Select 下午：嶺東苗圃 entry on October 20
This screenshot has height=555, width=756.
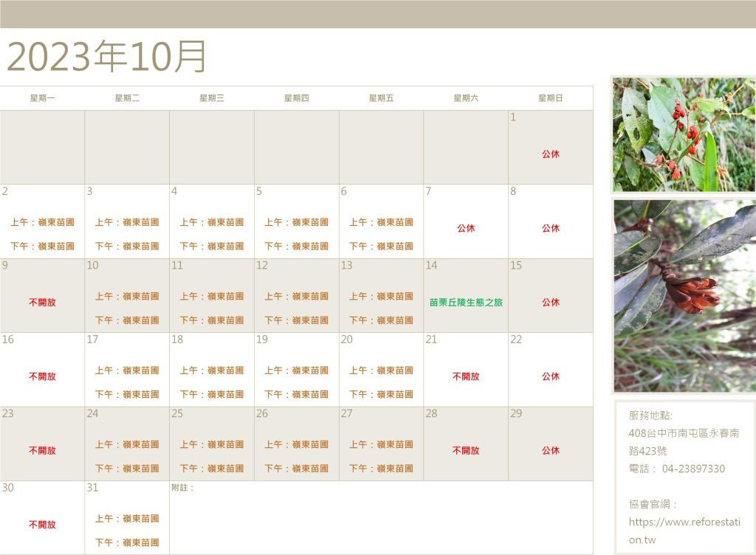(x=381, y=395)
